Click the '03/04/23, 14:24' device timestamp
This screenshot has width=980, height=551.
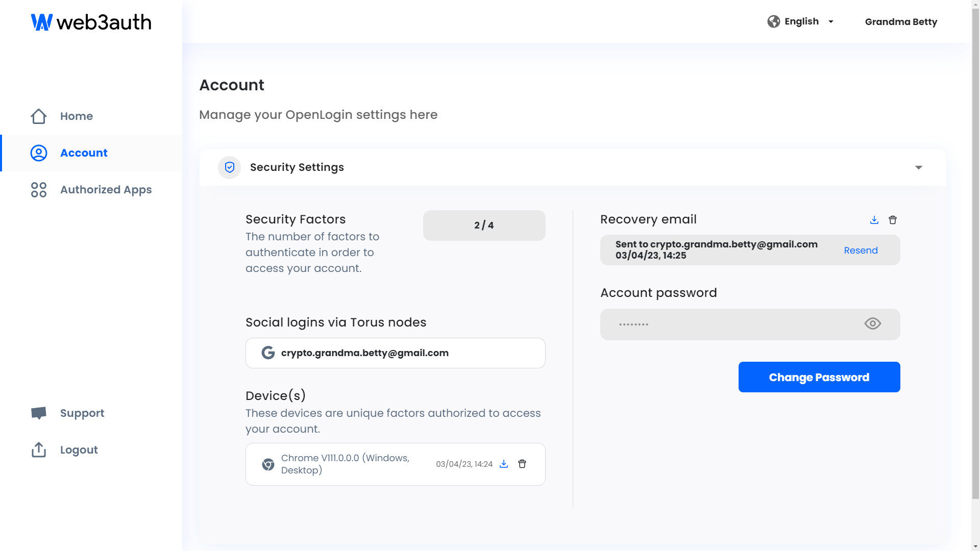coord(464,464)
